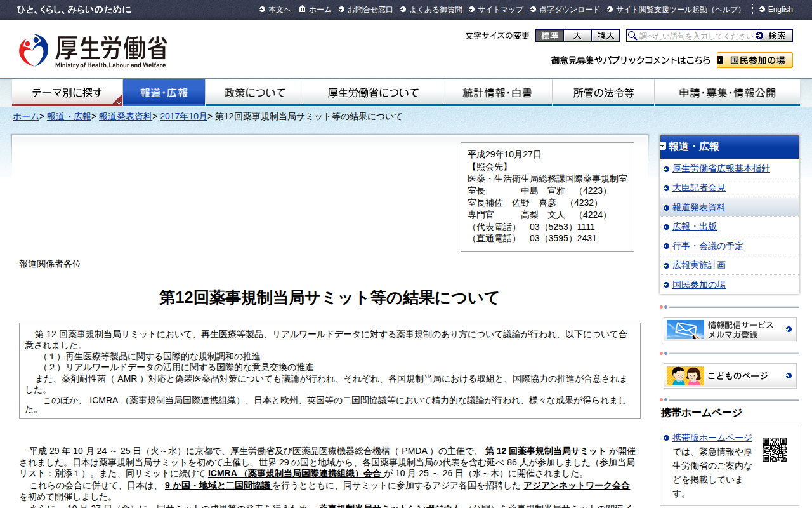The height and width of the screenshot is (508, 812).
Task: Click the 厚生労働省 logo
Action: pyautogui.click(x=93, y=51)
